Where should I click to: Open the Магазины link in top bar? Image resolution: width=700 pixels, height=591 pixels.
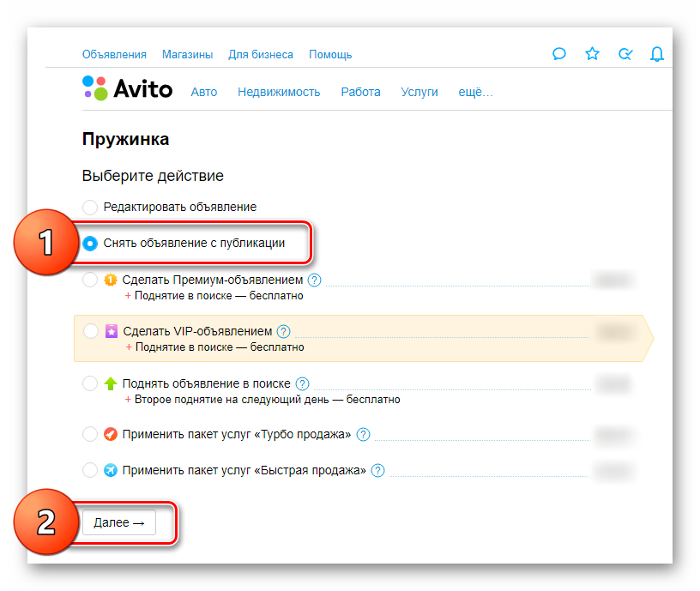[187, 54]
